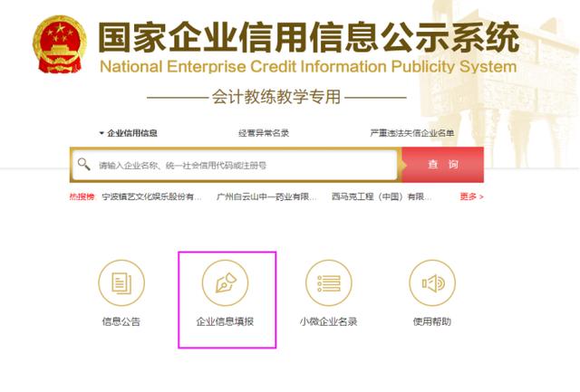This screenshot has width=580, height=392.
Task: Click the red 查询 button
Action: click(443, 165)
